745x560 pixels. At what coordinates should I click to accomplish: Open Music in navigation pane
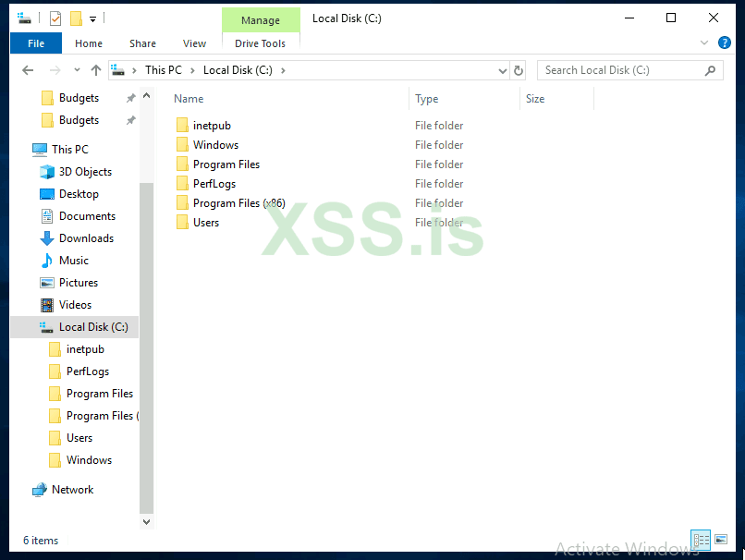(x=74, y=261)
